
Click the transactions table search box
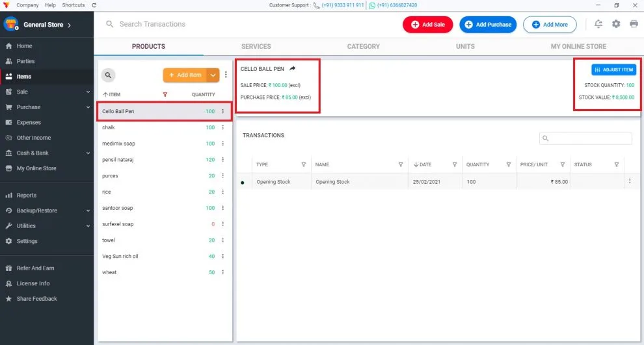point(585,138)
